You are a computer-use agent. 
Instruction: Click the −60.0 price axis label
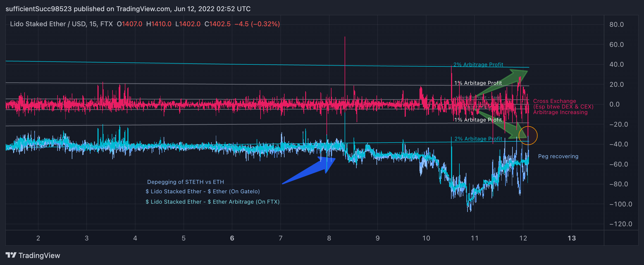[619, 164]
